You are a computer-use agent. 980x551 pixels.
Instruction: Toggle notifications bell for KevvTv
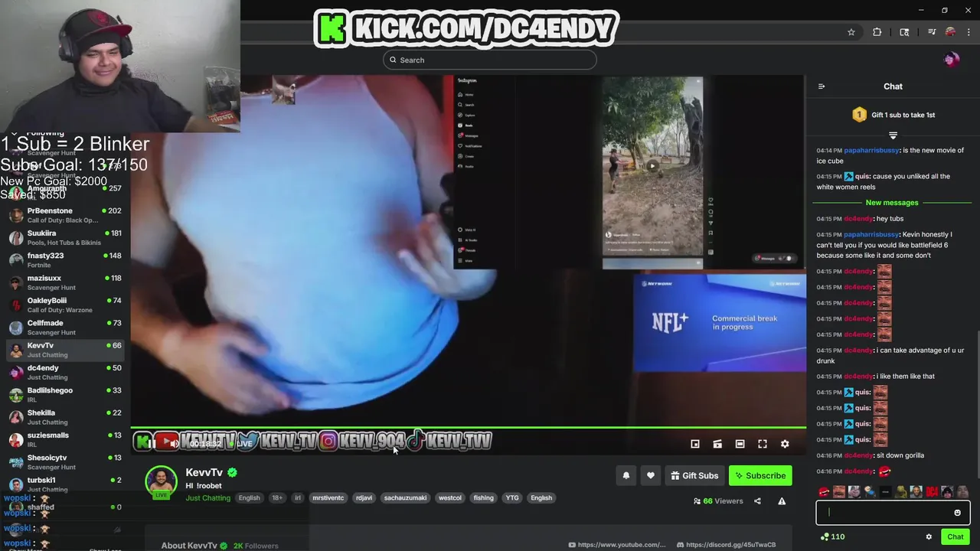(x=626, y=475)
